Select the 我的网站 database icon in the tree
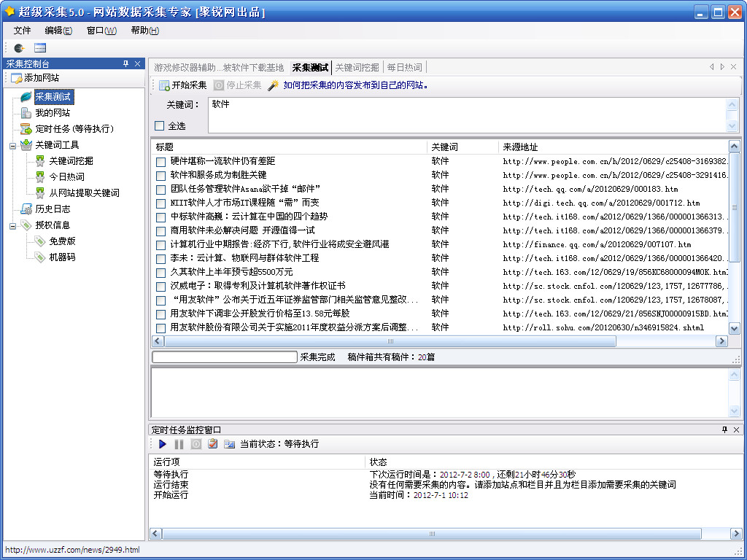Viewport: 747px width, 560px height. click(x=26, y=113)
